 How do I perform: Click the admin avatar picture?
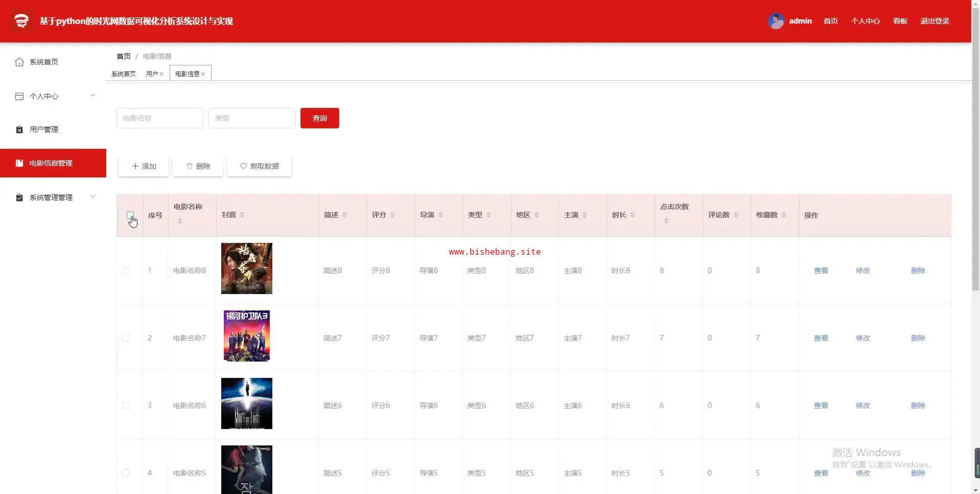(x=776, y=21)
